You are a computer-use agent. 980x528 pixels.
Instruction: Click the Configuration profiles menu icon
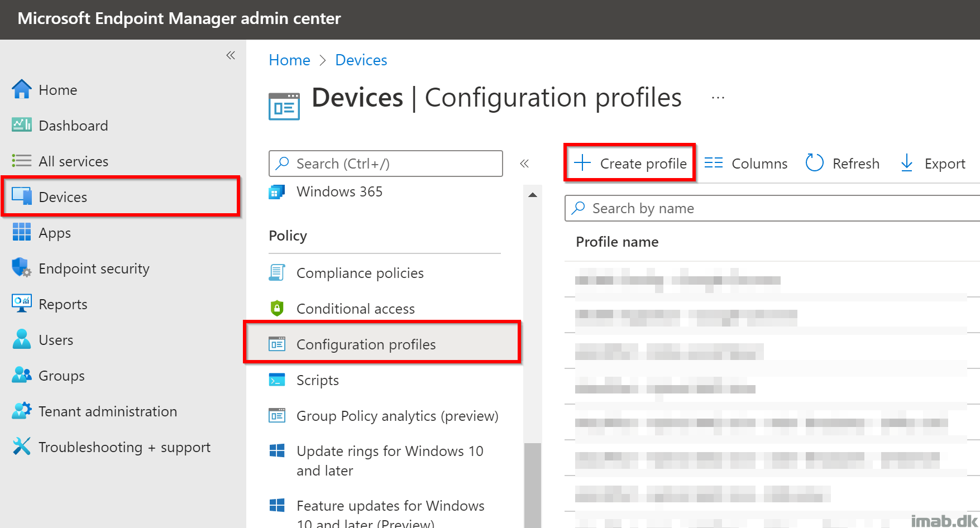coord(277,344)
